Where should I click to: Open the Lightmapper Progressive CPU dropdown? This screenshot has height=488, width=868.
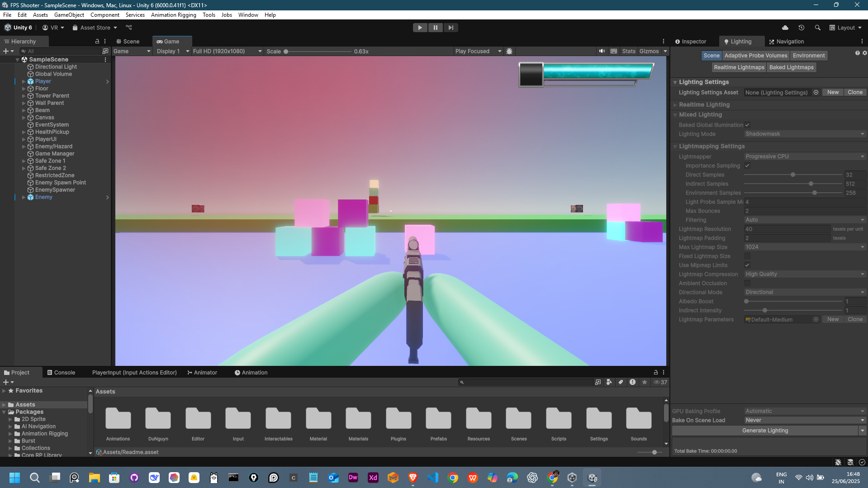(805, 156)
